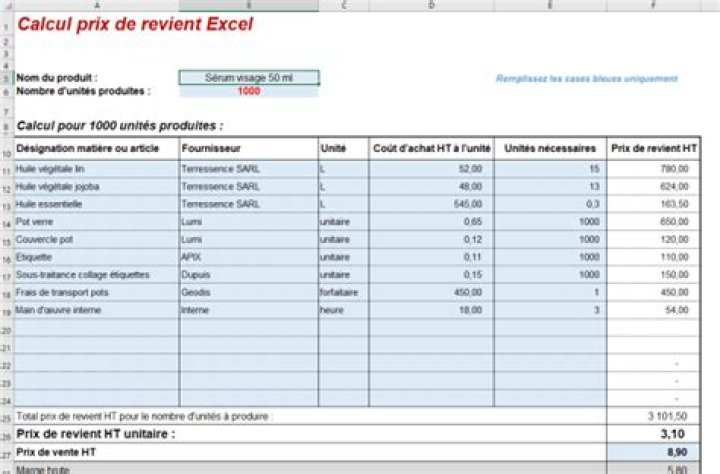Click the purchase cost 18,00
The height and width of the screenshot is (474, 720).
point(432,310)
